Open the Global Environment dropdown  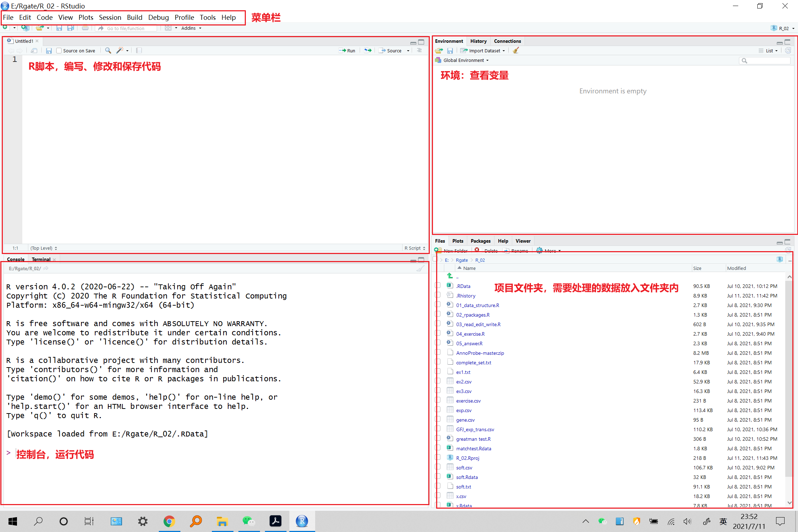462,60
